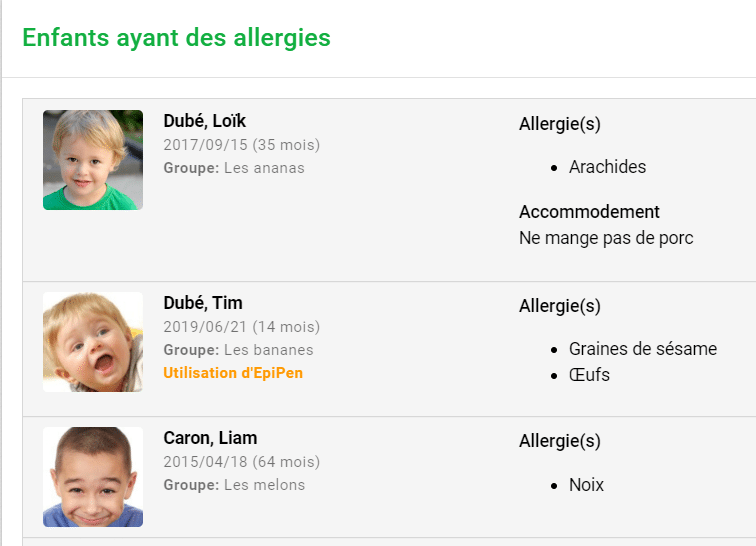Select the Œufs allergy item

coord(589,375)
